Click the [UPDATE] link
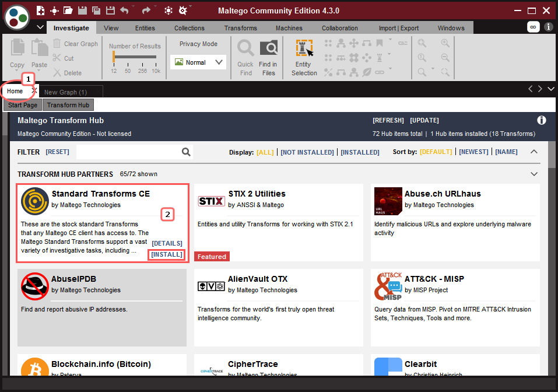558x392 pixels. coord(424,120)
